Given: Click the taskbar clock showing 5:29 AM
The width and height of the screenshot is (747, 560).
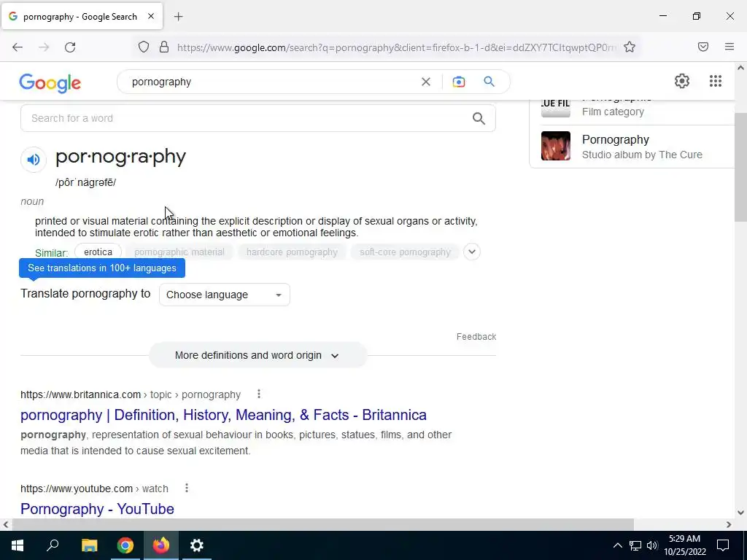Looking at the screenshot, I should [684, 545].
